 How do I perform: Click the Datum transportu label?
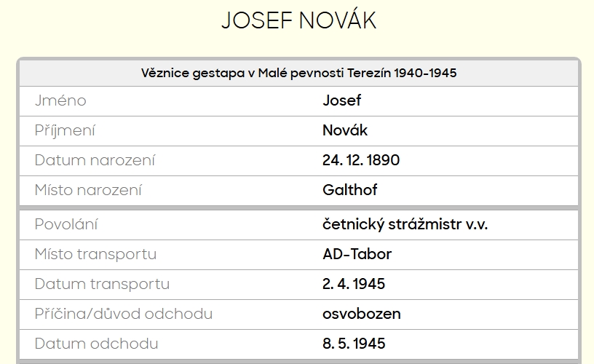[x=102, y=284]
